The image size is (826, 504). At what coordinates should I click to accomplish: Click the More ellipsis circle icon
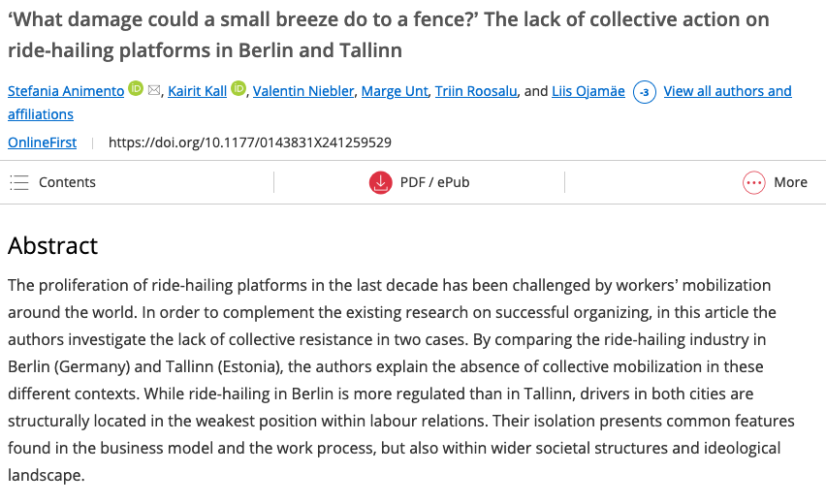pyautogui.click(x=754, y=183)
